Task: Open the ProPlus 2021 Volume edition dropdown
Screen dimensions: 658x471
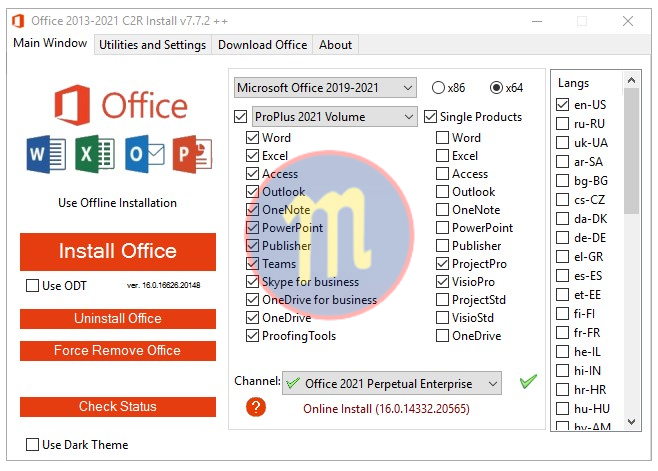Action: coord(335,117)
